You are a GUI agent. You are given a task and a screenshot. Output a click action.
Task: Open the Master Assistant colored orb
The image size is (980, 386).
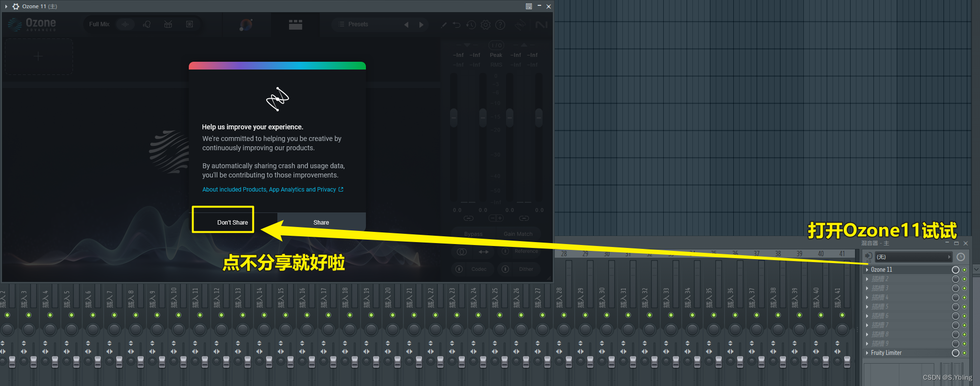pyautogui.click(x=246, y=24)
